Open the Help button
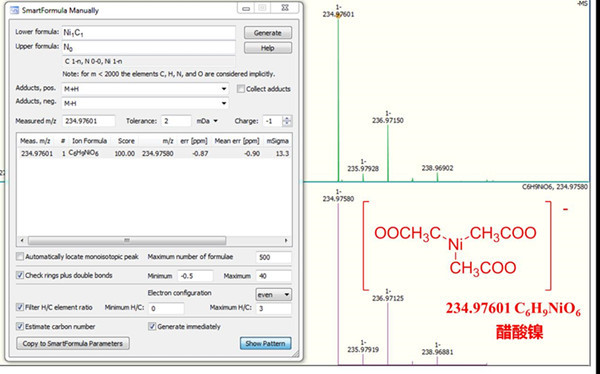 (267, 48)
